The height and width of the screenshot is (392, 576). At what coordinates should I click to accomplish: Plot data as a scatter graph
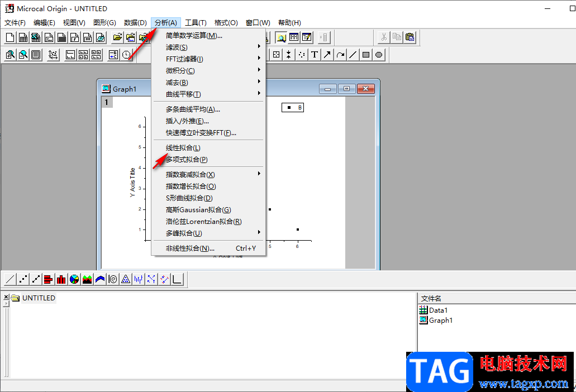(x=23, y=279)
